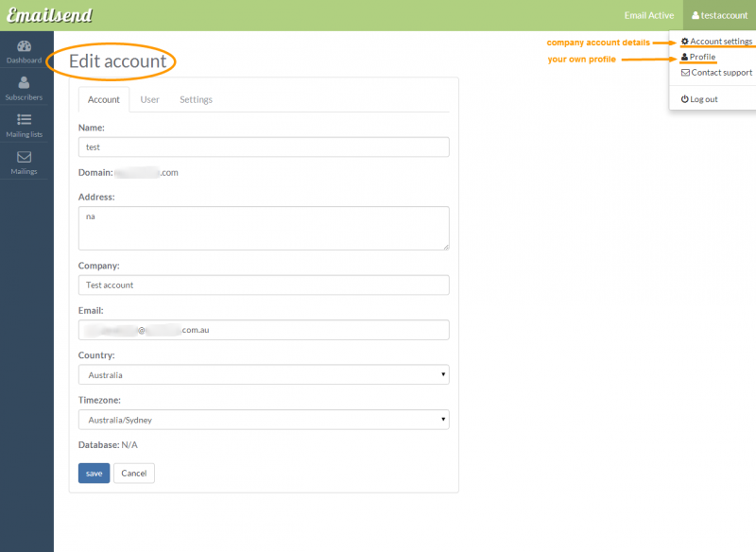The image size is (756, 552).
Task: Open the Settings tab
Action: [195, 99]
